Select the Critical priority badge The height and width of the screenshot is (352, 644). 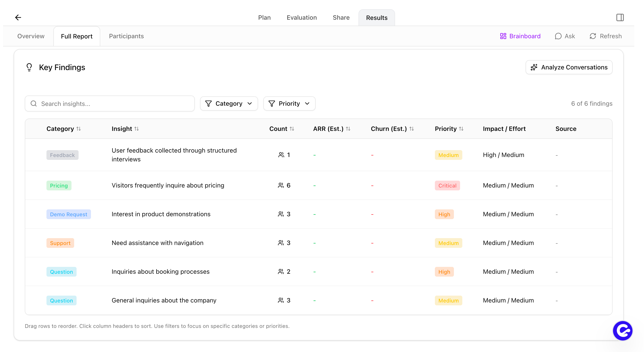447,185
